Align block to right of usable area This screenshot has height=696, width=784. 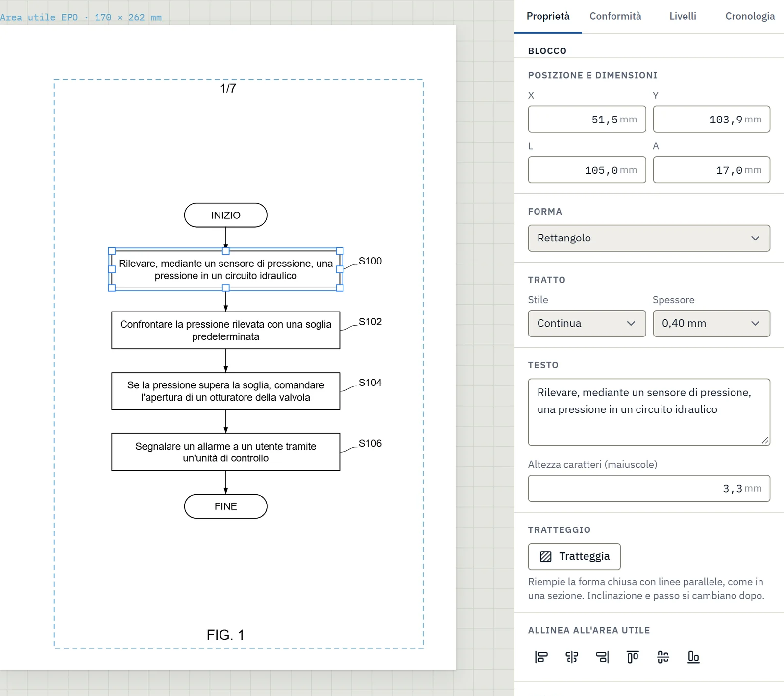tap(602, 657)
